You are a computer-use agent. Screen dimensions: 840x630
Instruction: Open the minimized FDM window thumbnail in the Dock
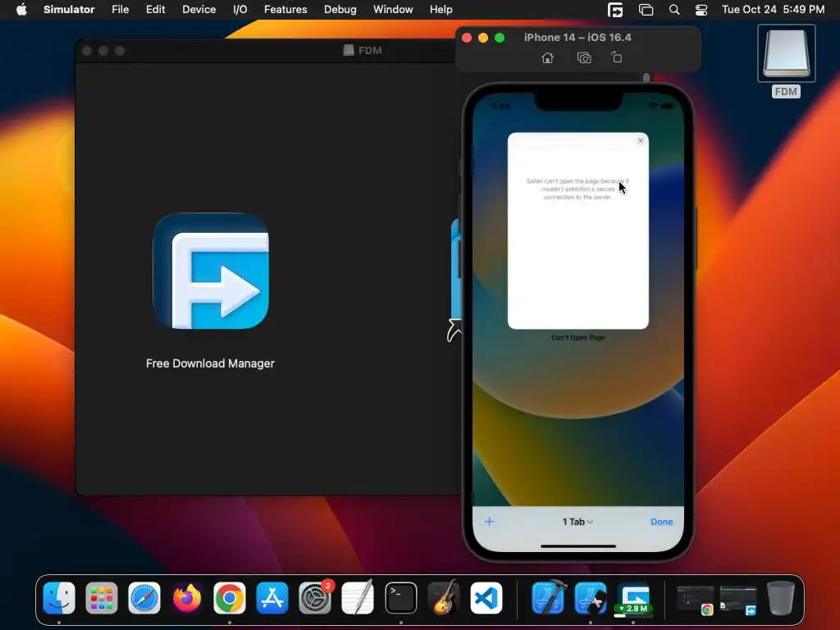pos(738,599)
